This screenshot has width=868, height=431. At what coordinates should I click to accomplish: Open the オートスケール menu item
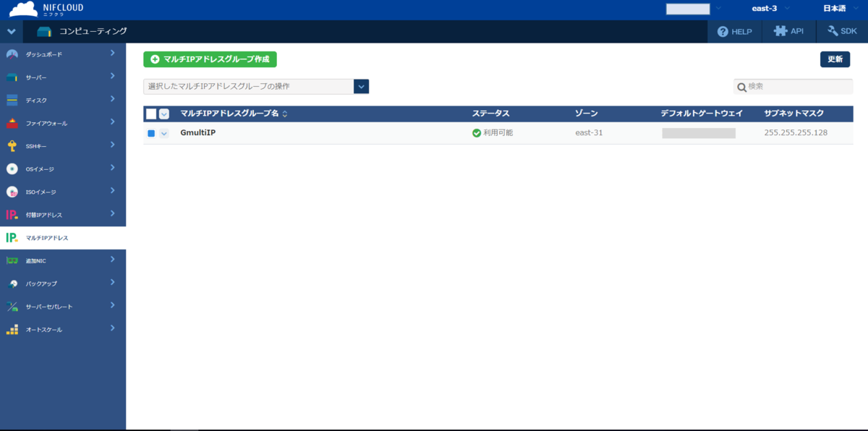click(63, 329)
